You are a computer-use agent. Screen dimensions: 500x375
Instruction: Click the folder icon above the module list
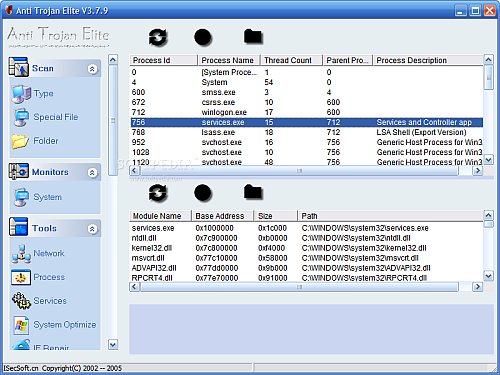pyautogui.click(x=253, y=192)
